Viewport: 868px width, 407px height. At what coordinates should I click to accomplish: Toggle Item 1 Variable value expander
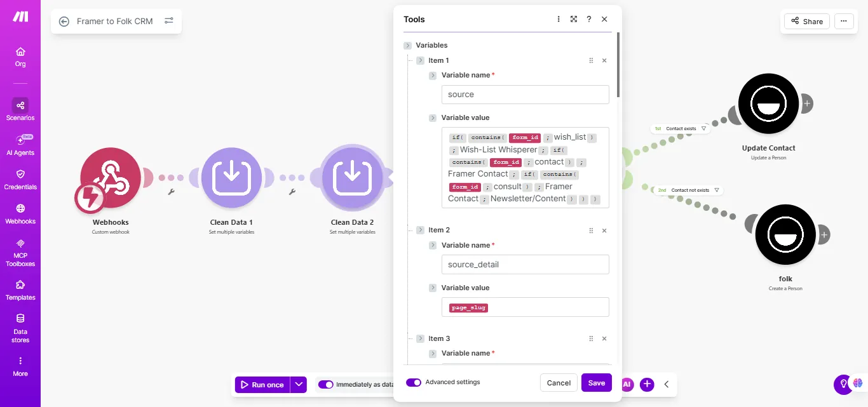(433, 118)
